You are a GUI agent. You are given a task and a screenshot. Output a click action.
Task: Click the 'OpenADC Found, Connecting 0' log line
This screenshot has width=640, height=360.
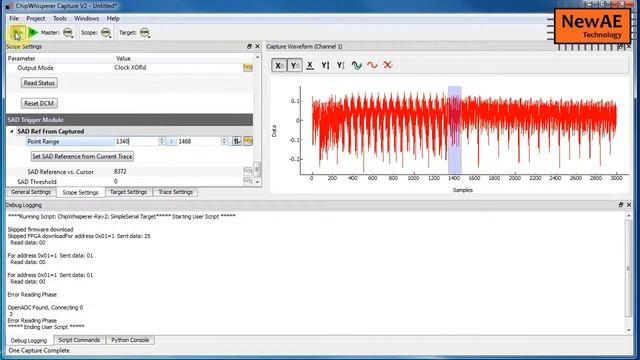45,307
